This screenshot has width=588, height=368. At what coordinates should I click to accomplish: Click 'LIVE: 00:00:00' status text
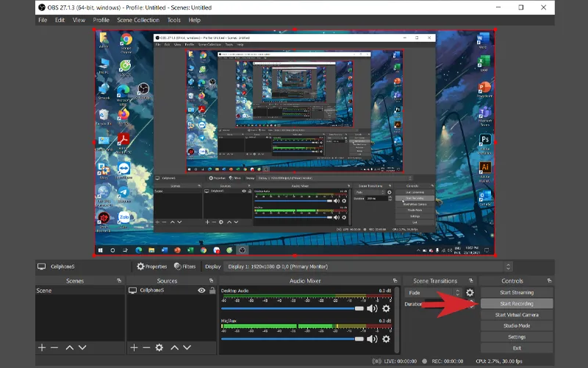400,361
